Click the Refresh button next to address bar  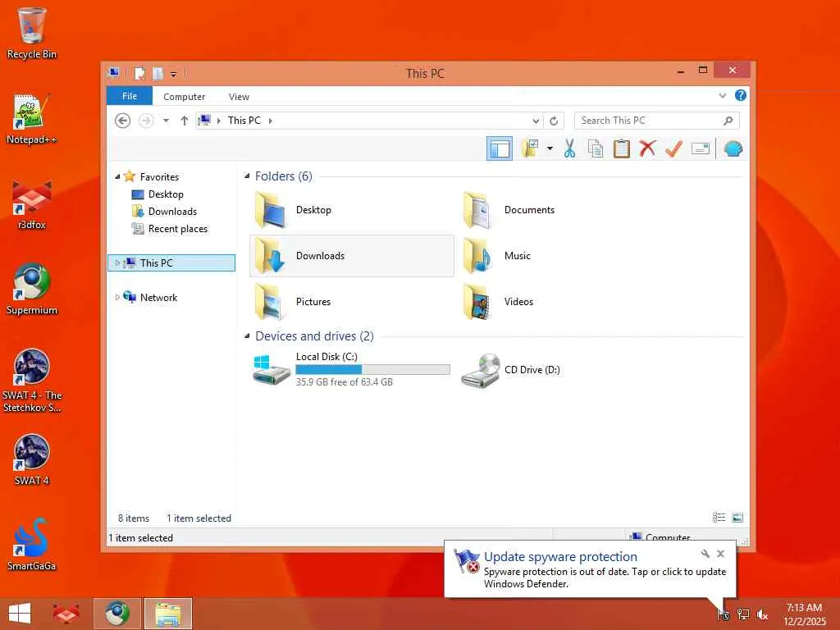pos(554,121)
